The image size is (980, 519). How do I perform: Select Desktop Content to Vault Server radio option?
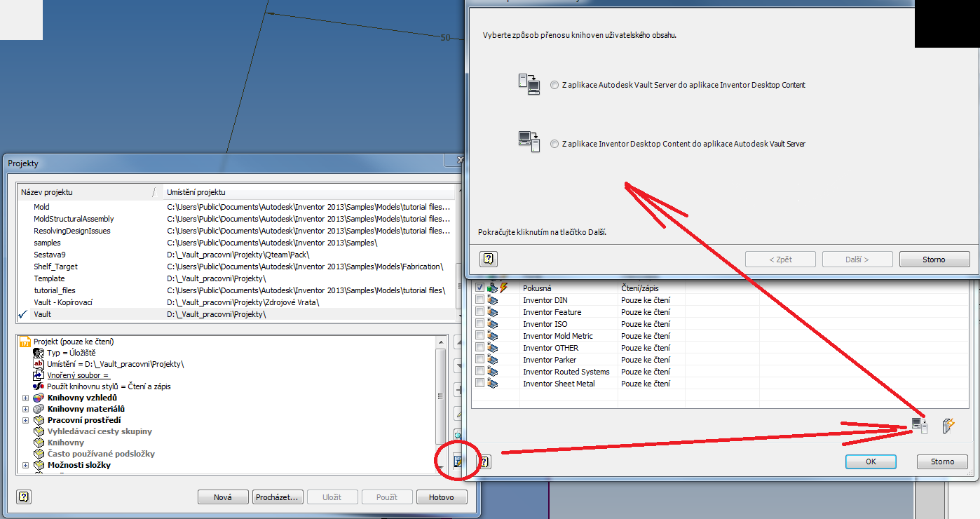554,144
